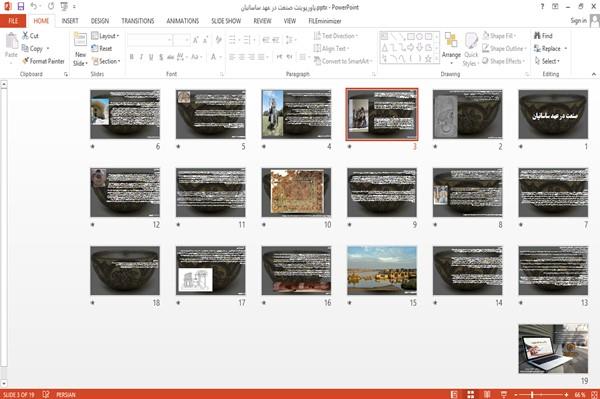Switch to Slide Sorter view icon
Image resolution: width=600 pixels, height=399 pixels.
click(x=471, y=394)
